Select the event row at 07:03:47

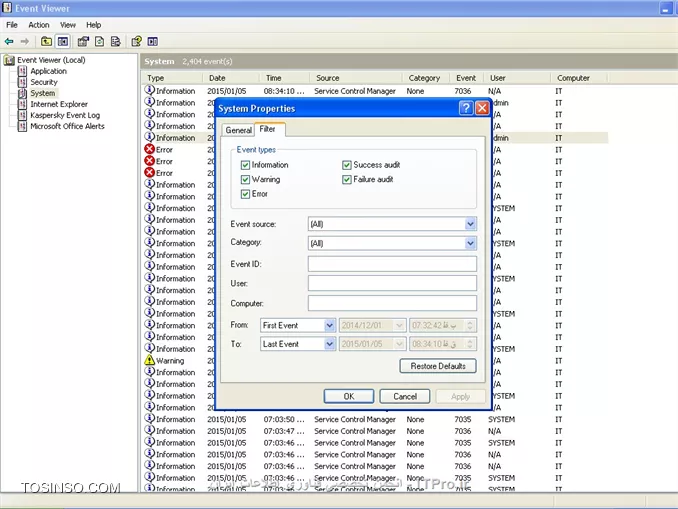tap(375, 431)
